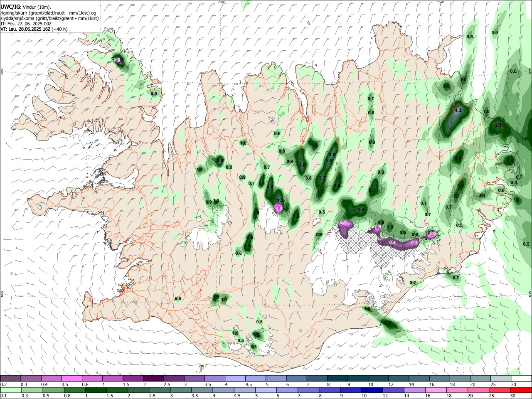This screenshot has width=532, height=399.
Task: Click the 'UWC/IG: Vindur (10m),' title line
Action: 25,7
